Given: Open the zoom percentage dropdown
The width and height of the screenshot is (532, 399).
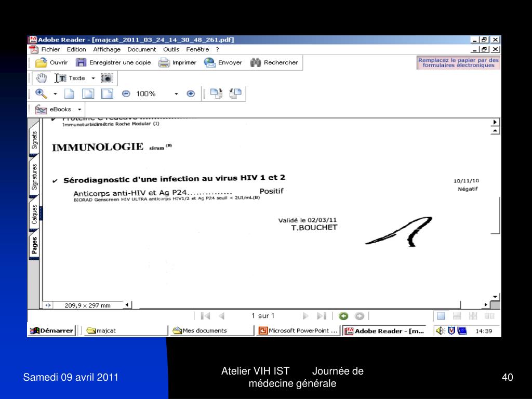Looking at the screenshot, I should click(176, 94).
